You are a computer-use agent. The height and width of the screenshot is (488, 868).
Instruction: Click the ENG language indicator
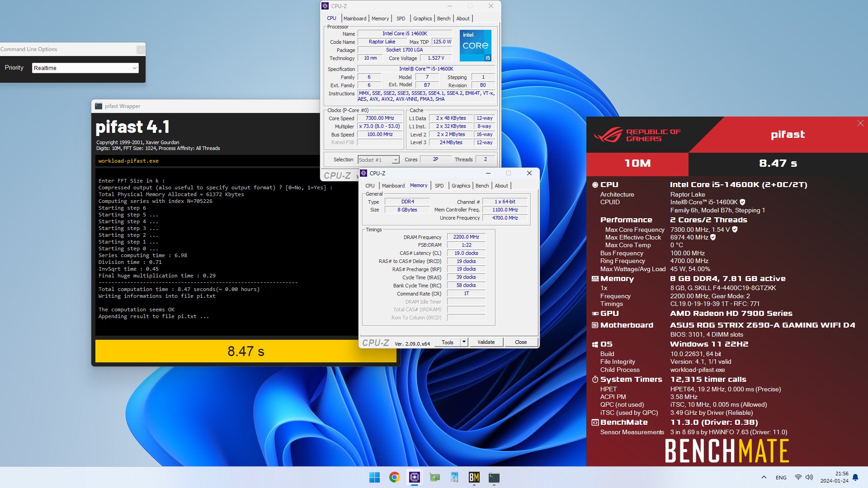click(x=781, y=477)
